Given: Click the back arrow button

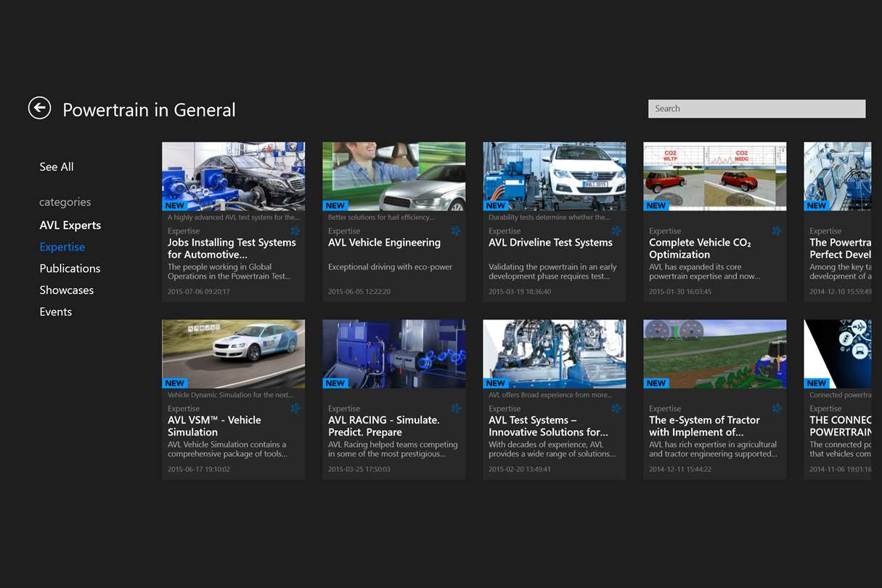Looking at the screenshot, I should click(x=39, y=108).
